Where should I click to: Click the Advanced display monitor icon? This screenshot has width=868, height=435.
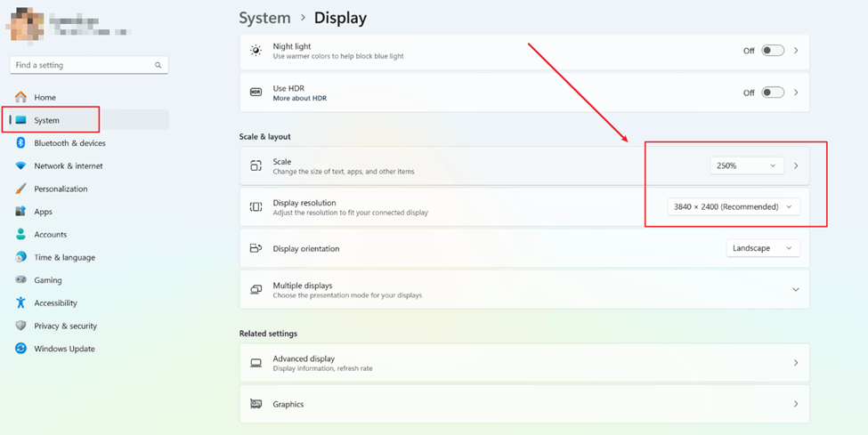tap(256, 363)
